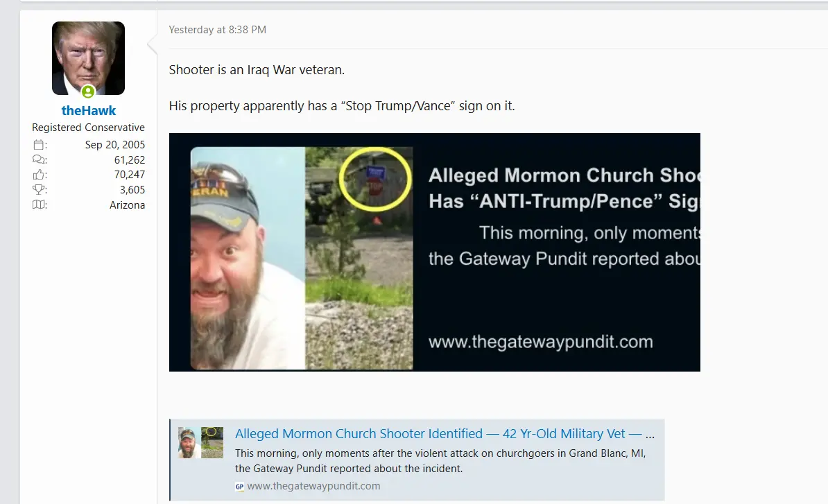828x504 pixels.
Task: Click the Registered Conservative user title
Action: (x=88, y=127)
